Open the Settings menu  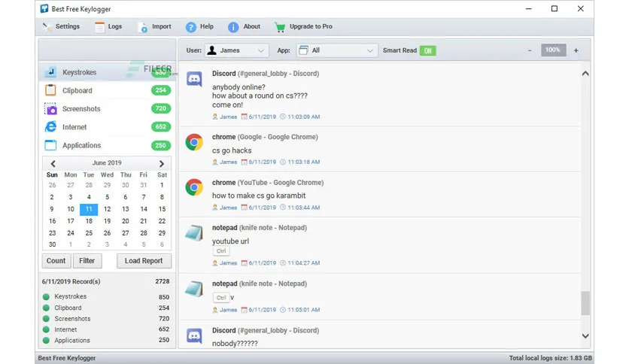coord(61,26)
